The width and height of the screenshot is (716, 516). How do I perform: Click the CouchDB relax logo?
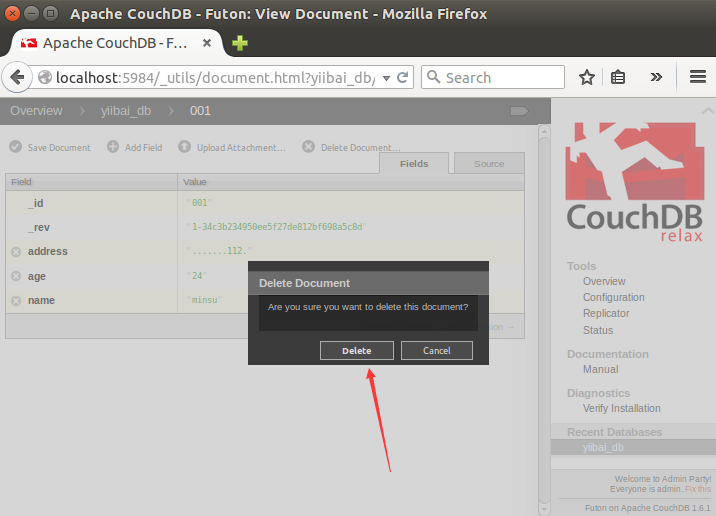[634, 181]
